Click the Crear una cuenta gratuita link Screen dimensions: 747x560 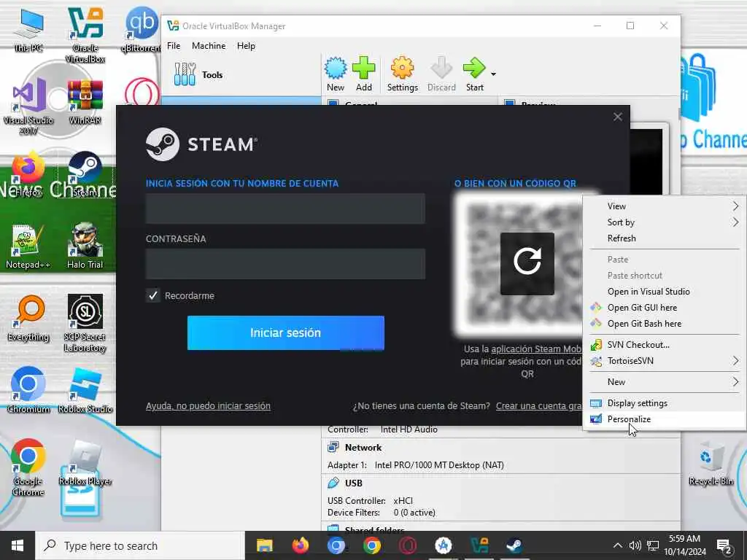tap(539, 405)
